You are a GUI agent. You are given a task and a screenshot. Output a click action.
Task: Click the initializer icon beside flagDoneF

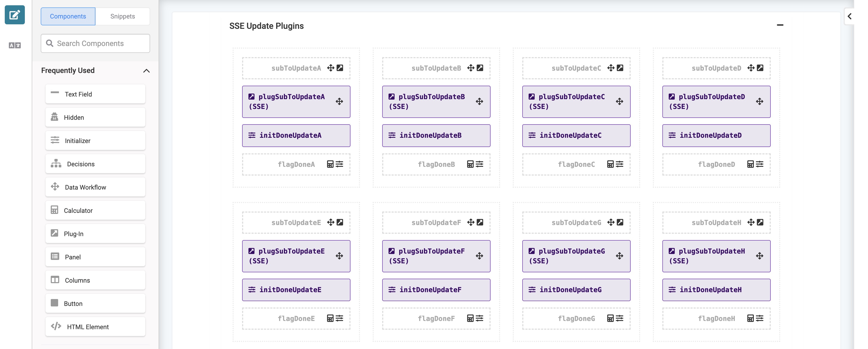click(479, 318)
